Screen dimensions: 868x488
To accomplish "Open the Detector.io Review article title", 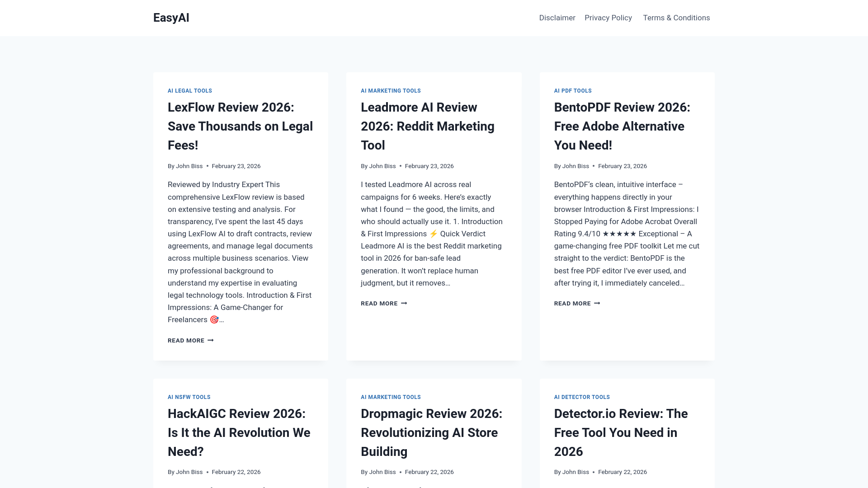I will pyautogui.click(x=621, y=432).
